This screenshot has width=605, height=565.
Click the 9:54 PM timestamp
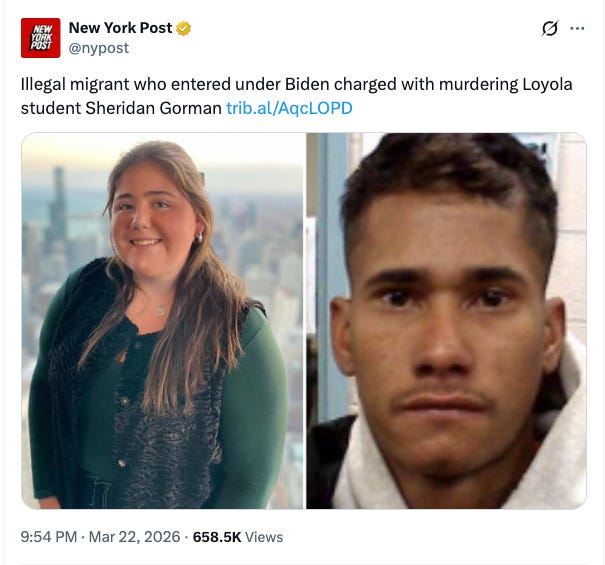[49, 537]
